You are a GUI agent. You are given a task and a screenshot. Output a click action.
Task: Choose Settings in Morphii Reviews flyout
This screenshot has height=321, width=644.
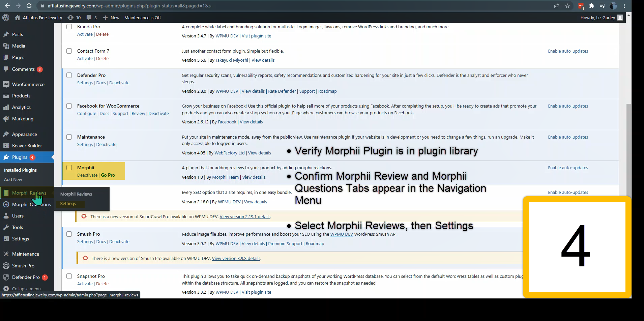coord(68,204)
